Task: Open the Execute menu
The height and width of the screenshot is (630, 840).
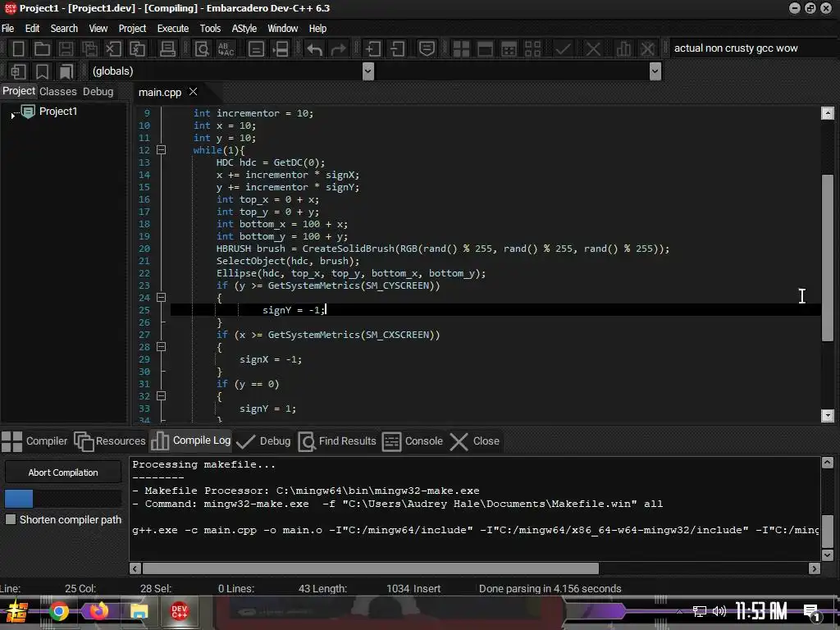Action: click(x=172, y=29)
